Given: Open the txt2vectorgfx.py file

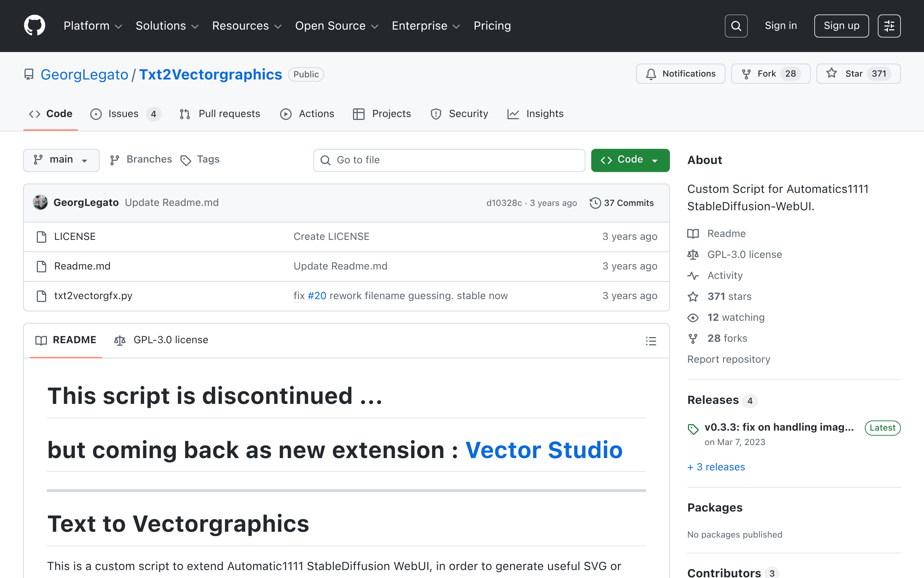Looking at the screenshot, I should 93,296.
